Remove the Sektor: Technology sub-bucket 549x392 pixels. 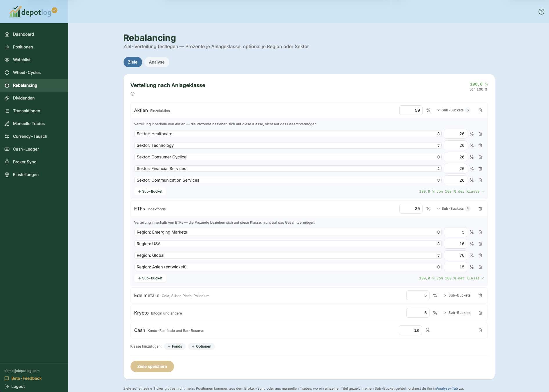point(480,145)
